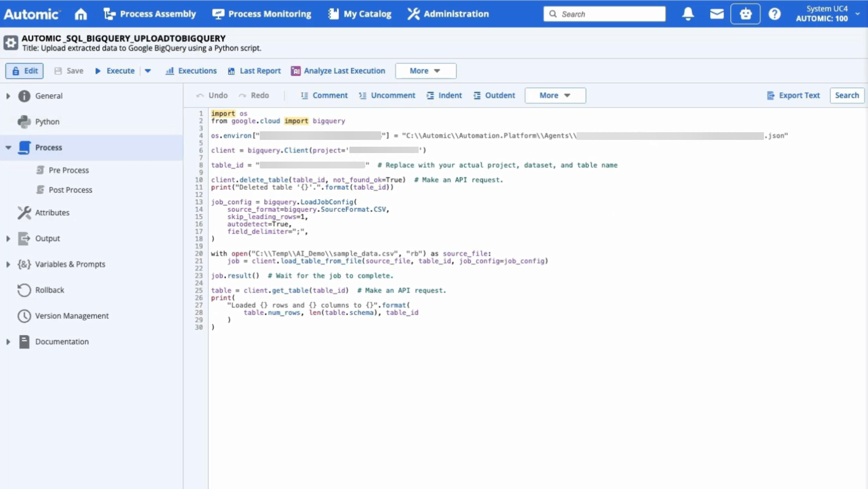Open the notifications bell
Image resolution: width=868 pixels, height=489 pixels.
[x=688, y=14]
